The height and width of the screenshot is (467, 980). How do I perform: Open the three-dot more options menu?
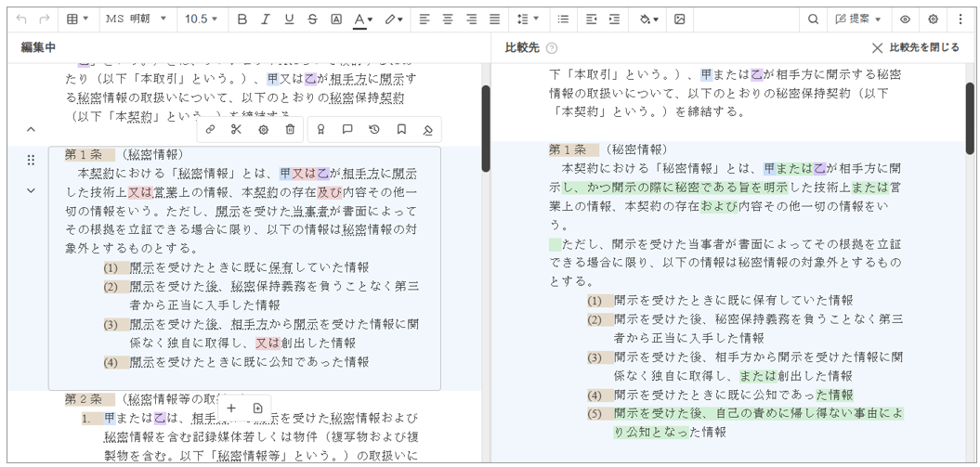click(x=961, y=19)
